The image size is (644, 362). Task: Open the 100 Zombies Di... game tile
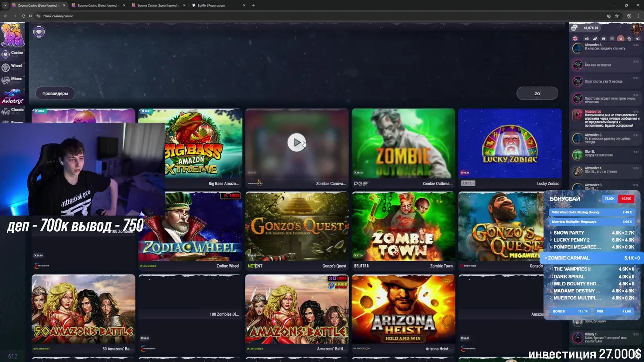coord(190,313)
